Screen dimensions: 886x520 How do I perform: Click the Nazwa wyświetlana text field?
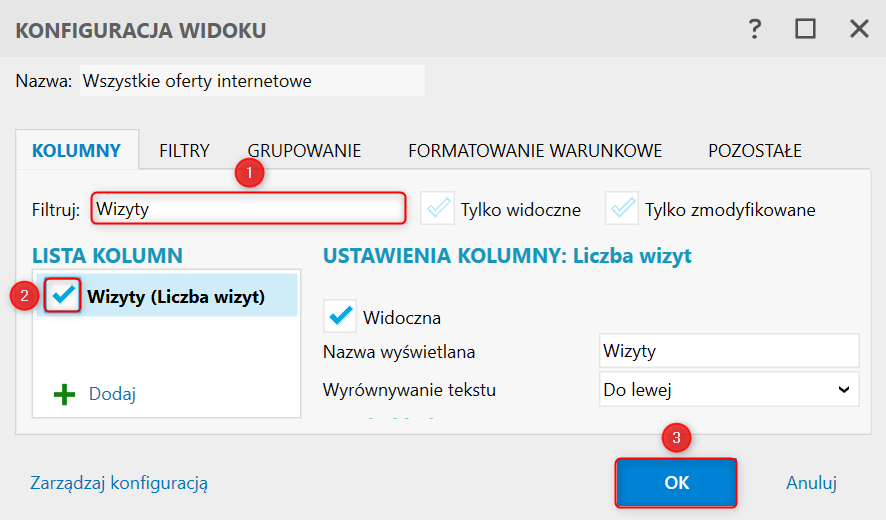point(727,351)
